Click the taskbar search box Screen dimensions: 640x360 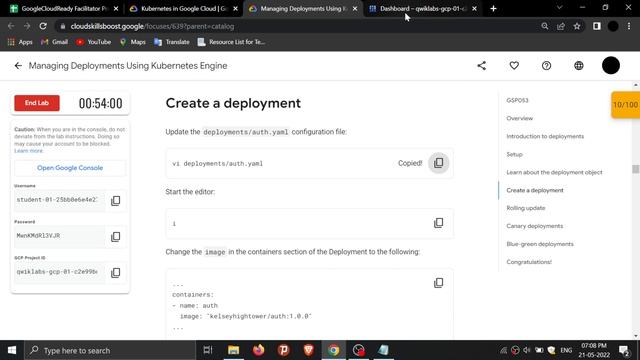tap(110, 350)
